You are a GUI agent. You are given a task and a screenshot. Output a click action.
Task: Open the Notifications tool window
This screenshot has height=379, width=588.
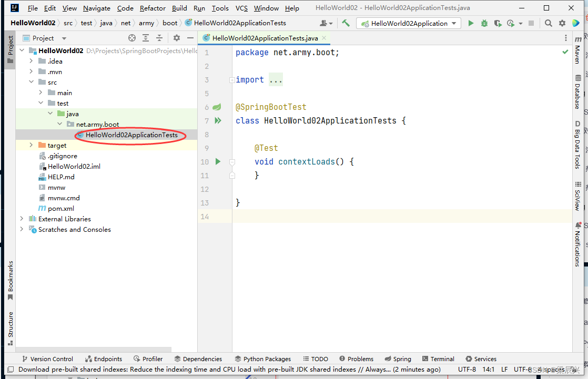(x=577, y=244)
